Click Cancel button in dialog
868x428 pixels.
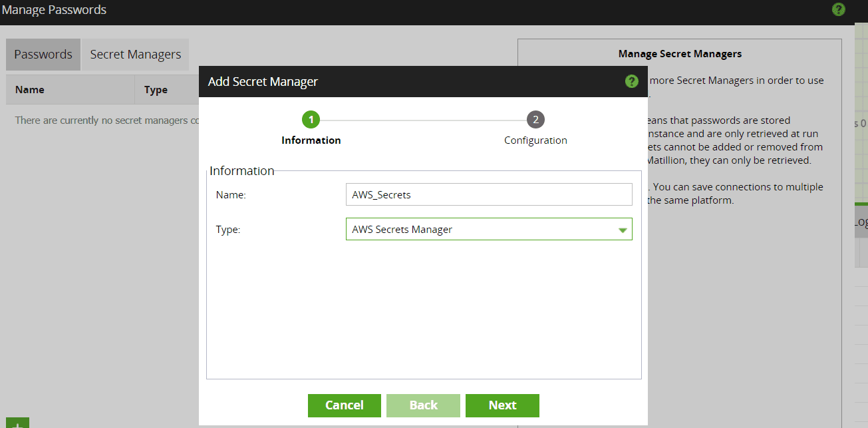coord(345,405)
